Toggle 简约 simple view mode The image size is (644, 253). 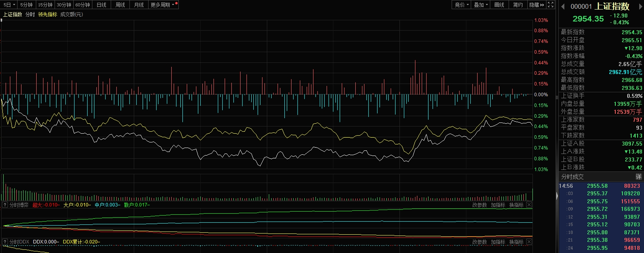[x=518, y=5]
